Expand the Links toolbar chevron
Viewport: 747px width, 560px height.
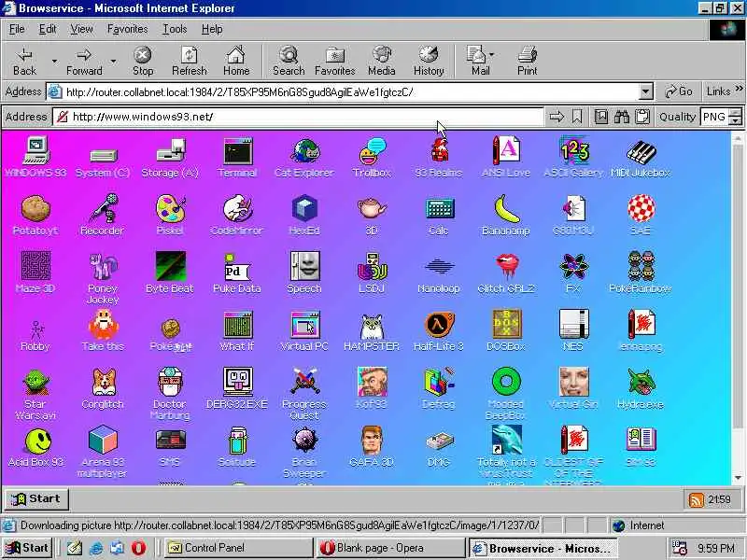tap(739, 89)
